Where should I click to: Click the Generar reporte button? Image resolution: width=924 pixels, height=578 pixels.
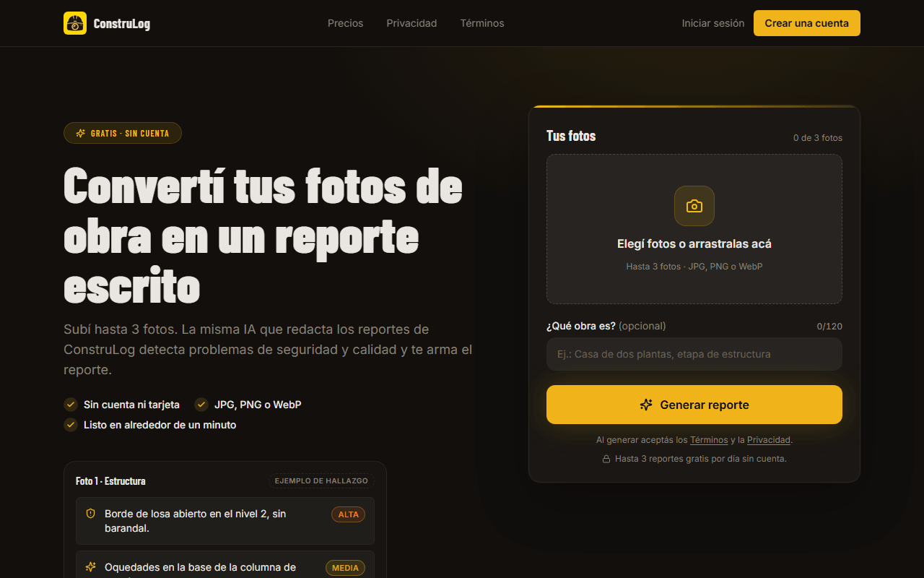coord(694,405)
